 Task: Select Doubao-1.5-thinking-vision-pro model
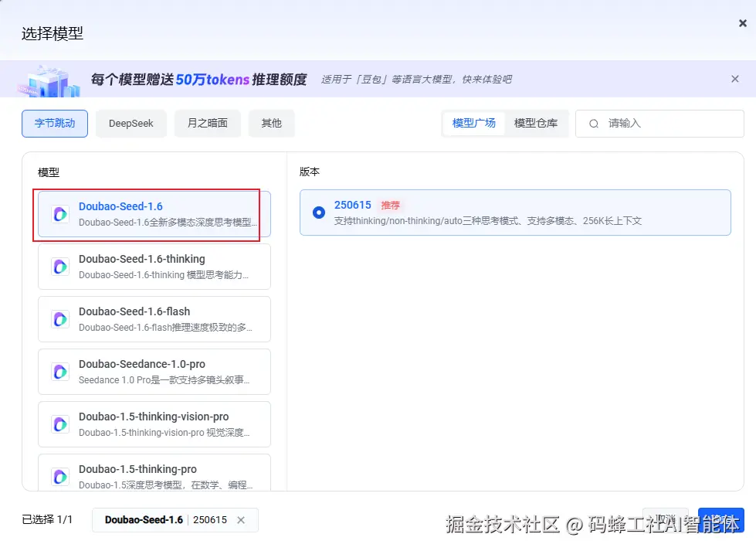[154, 424]
